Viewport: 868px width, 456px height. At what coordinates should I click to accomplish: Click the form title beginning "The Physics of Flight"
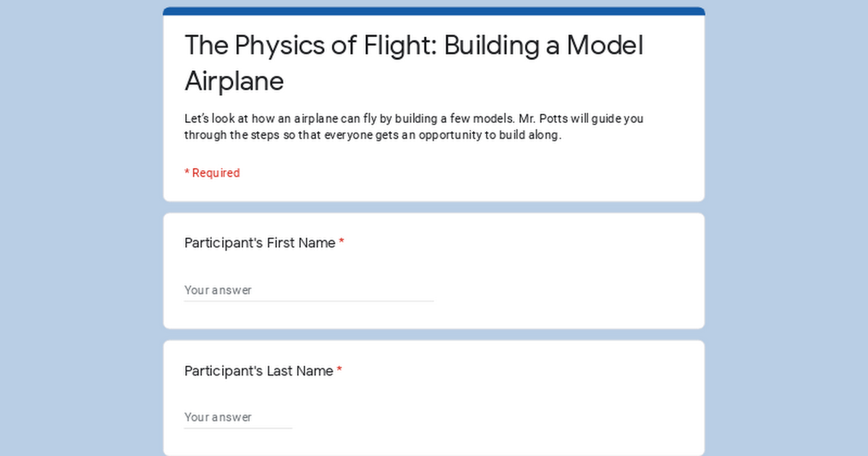pos(414,63)
